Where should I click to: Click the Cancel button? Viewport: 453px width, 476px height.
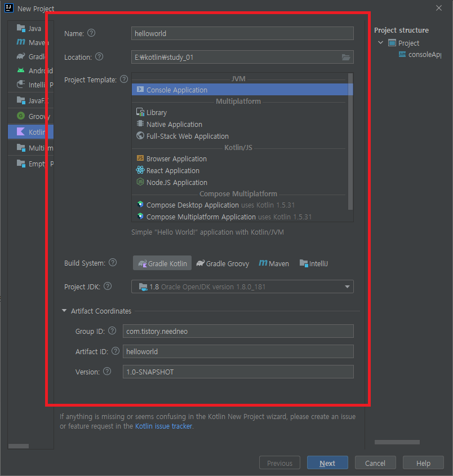[x=375, y=463]
